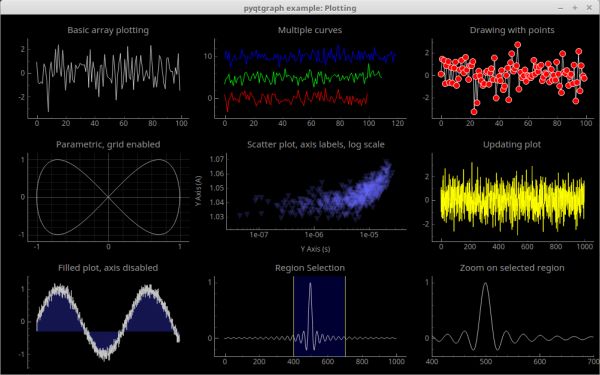Select the right boundary line of the selection region

[x=345, y=316]
